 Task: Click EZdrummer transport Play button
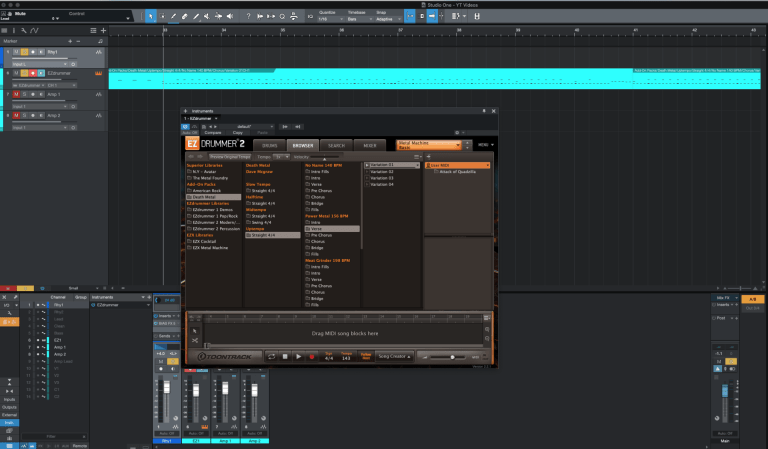pyautogui.click(x=298, y=356)
